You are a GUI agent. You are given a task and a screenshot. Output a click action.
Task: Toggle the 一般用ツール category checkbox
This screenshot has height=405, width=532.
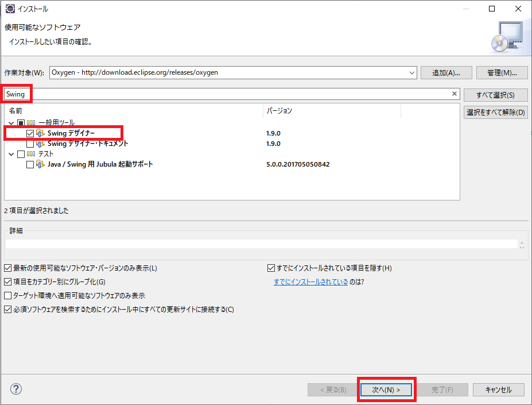click(21, 123)
